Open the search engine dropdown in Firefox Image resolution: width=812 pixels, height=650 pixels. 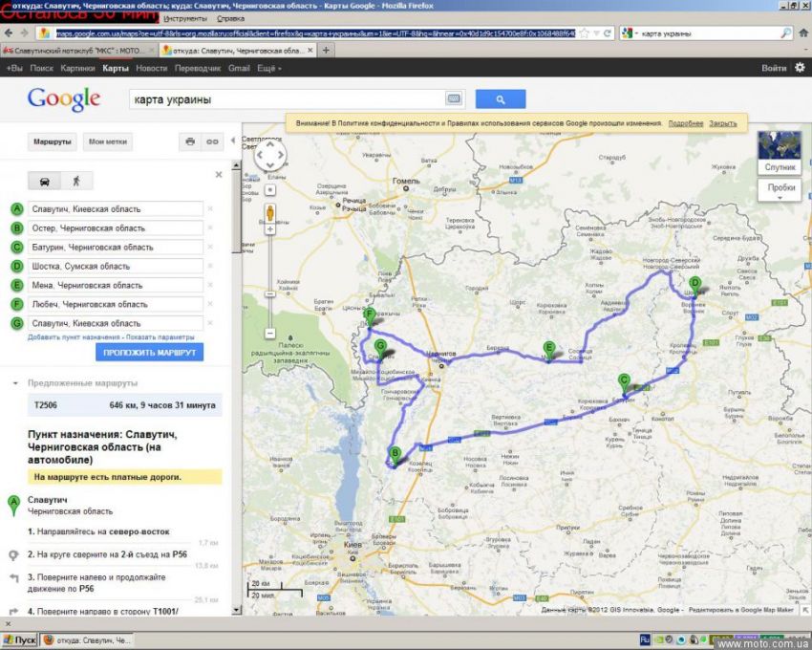tap(630, 33)
